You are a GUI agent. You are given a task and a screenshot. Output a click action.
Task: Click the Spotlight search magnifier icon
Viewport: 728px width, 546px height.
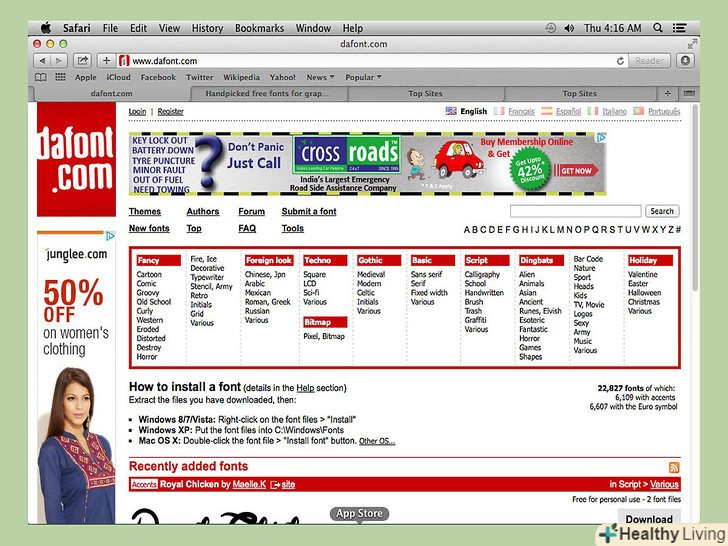[657, 28]
